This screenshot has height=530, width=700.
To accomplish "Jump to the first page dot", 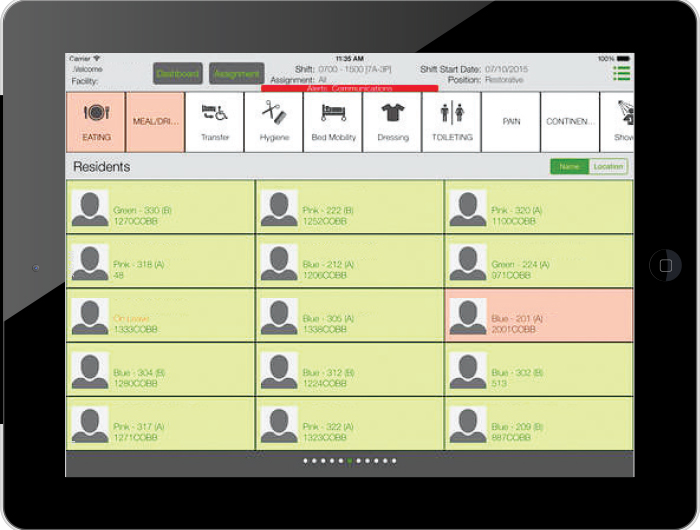I will (305, 461).
